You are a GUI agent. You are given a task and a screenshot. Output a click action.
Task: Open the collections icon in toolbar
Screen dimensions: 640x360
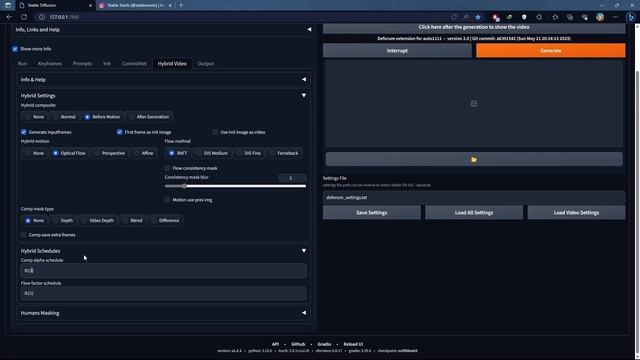570,17
